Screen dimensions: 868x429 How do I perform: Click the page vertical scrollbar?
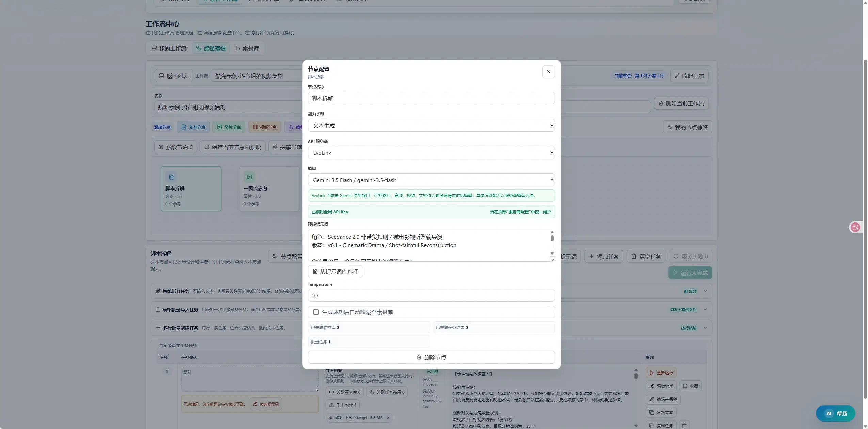(x=865, y=229)
